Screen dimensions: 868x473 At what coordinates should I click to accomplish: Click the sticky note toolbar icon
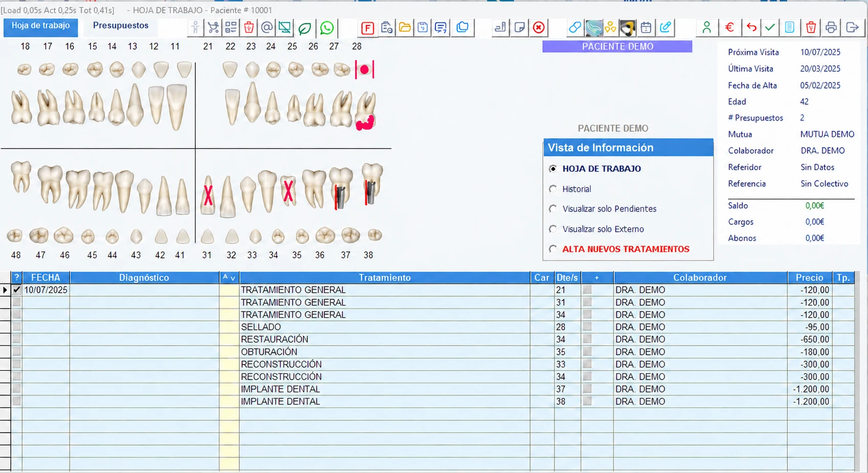[519, 28]
